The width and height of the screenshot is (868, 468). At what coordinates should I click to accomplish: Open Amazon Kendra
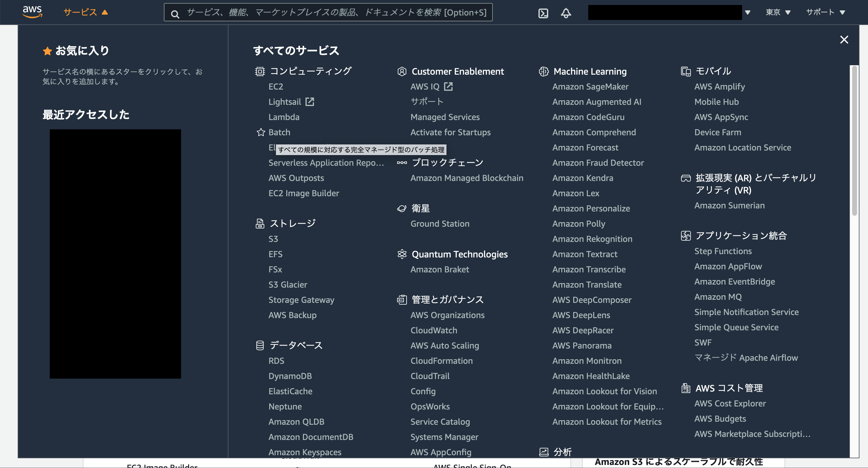[x=583, y=178]
